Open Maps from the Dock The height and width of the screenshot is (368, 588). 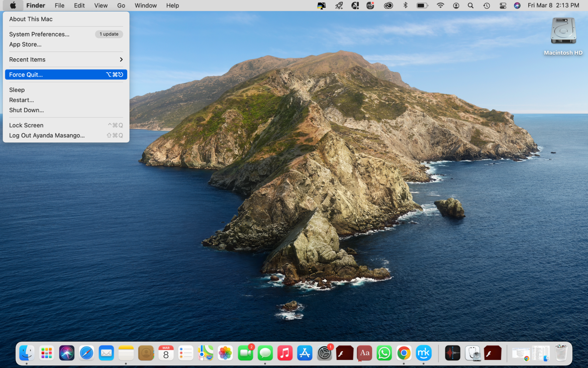pos(205,353)
